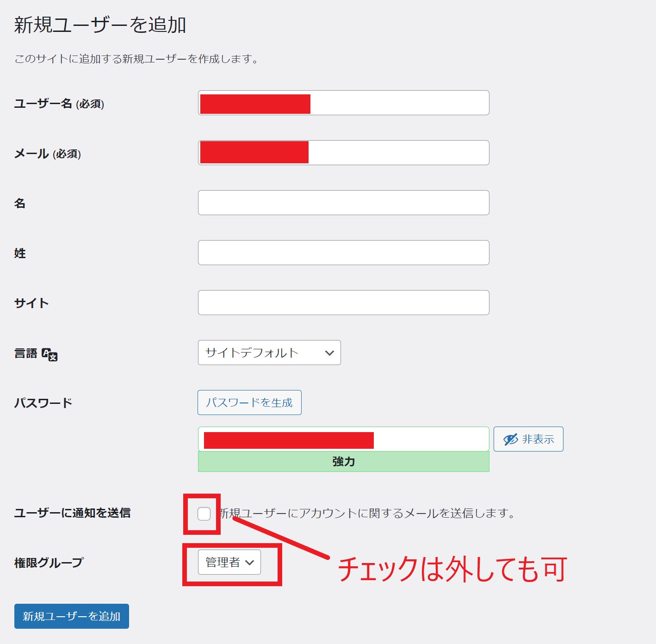Select the 名 first name text box
The width and height of the screenshot is (656, 644).
point(343,203)
